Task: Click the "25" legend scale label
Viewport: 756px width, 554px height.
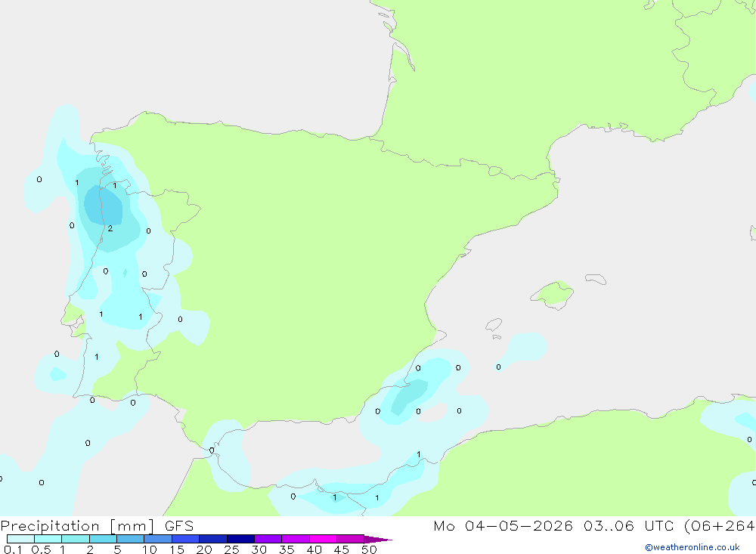Action: point(232,549)
